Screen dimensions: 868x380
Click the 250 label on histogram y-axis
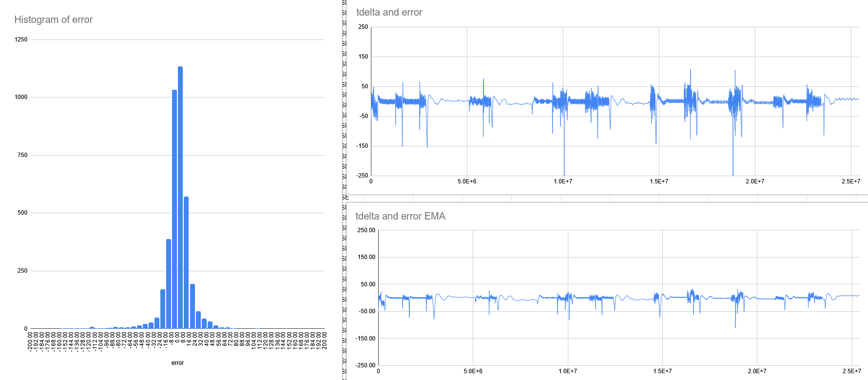[x=23, y=271]
